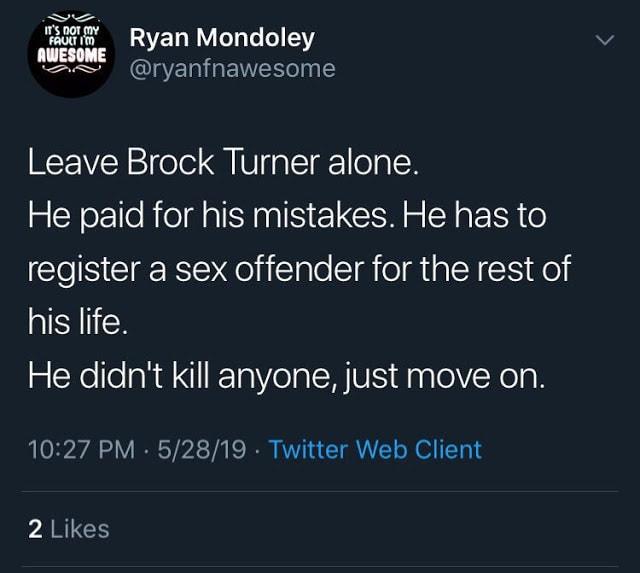This screenshot has width=640, height=573.
Task: View who liked via 2 Likes
Action: click(x=69, y=529)
